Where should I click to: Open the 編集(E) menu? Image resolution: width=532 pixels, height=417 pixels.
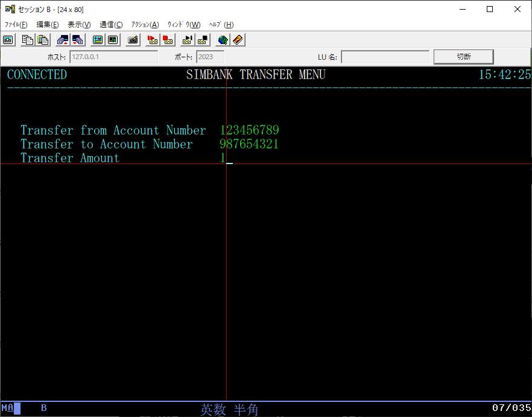[48, 25]
